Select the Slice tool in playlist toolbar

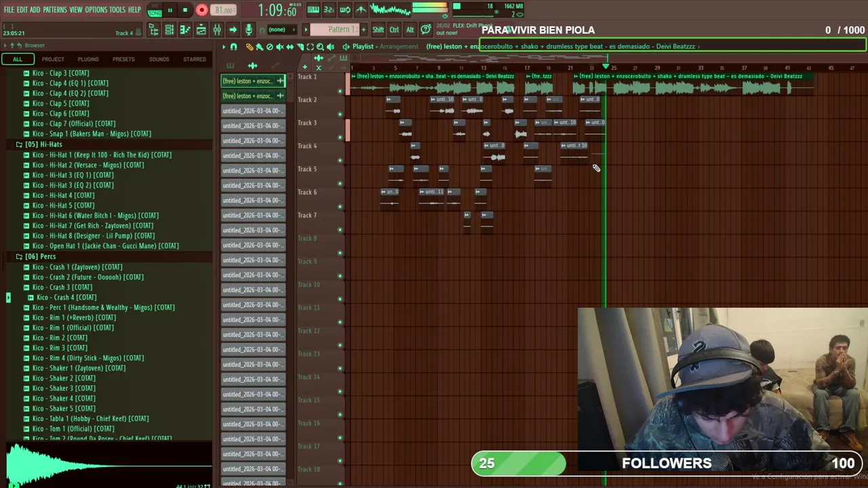(300, 47)
